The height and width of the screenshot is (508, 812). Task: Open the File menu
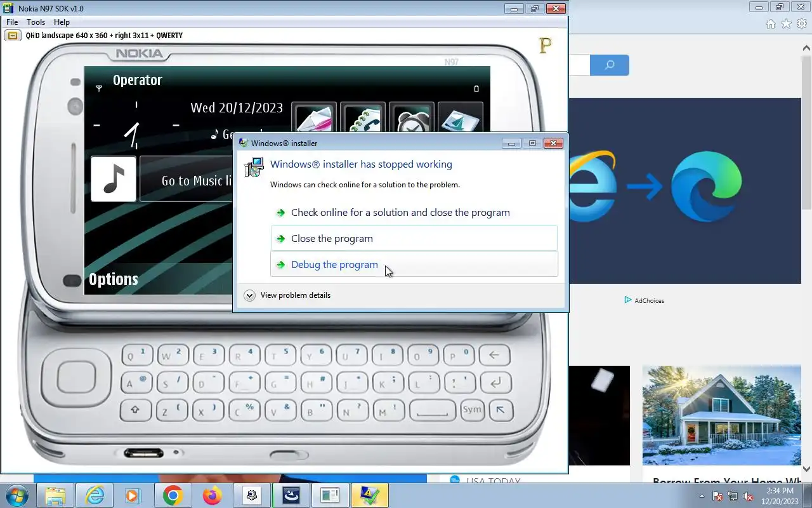(x=12, y=22)
